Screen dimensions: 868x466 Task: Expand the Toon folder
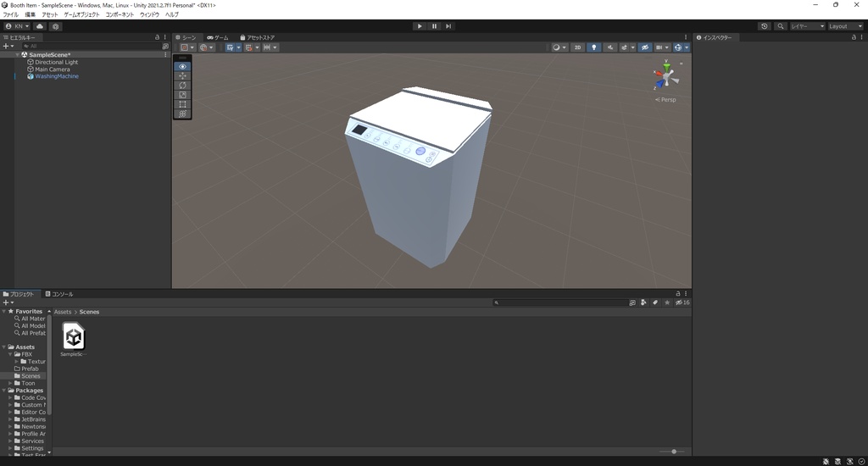[x=10, y=383]
